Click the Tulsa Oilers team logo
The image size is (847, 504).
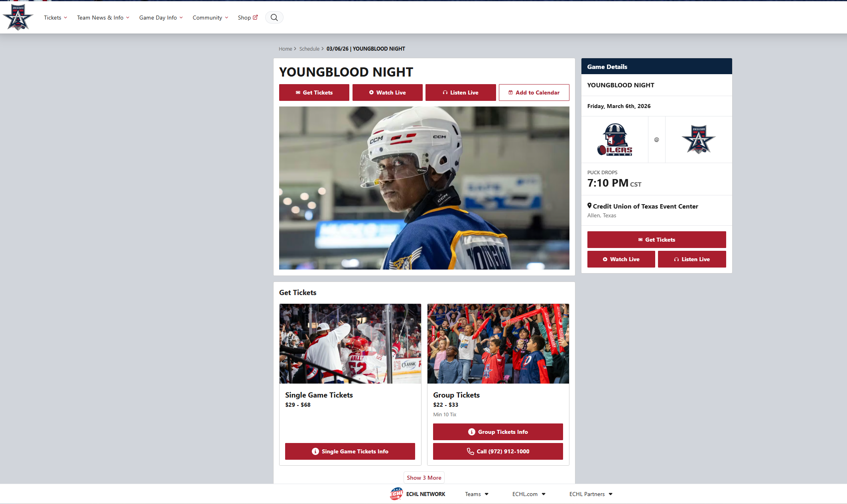(615, 140)
